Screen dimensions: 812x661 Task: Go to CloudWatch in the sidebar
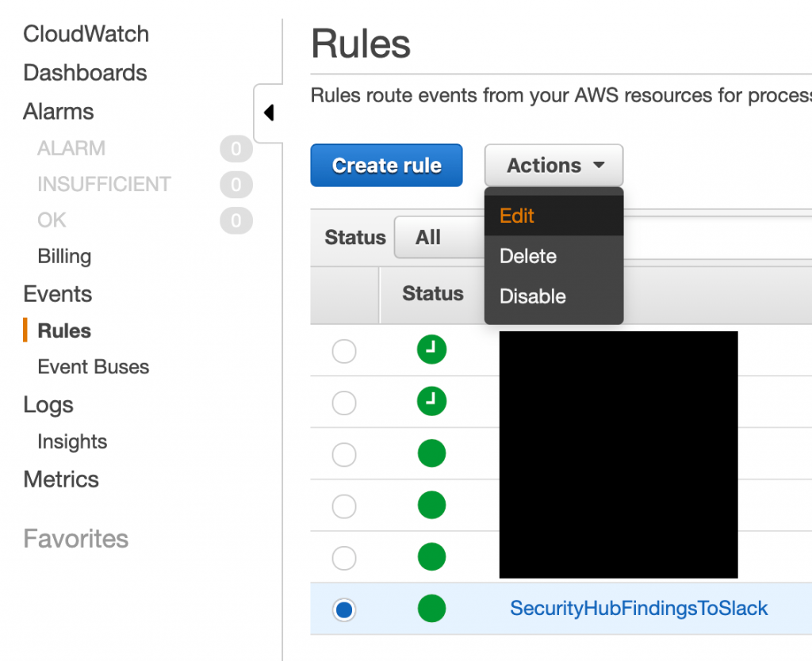[86, 34]
